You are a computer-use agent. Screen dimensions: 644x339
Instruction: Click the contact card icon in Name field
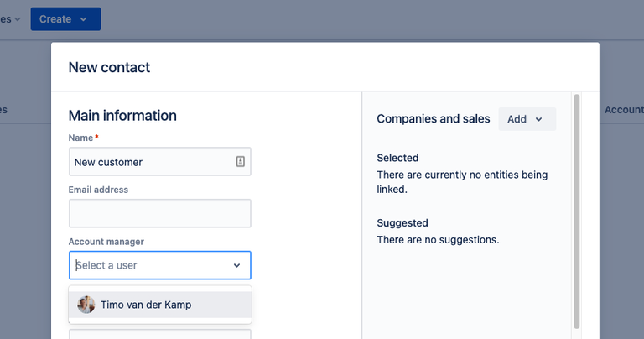241,162
